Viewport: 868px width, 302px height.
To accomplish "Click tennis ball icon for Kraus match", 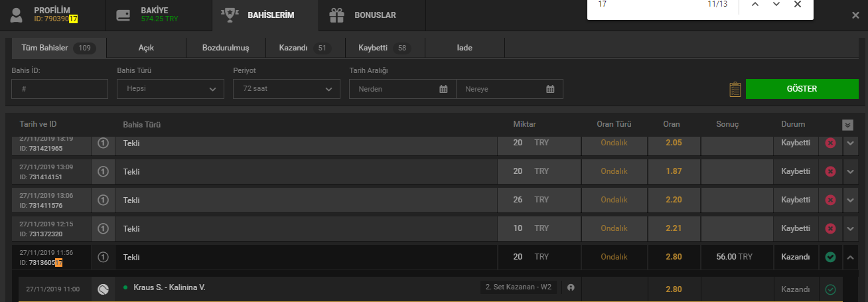I will (103, 289).
